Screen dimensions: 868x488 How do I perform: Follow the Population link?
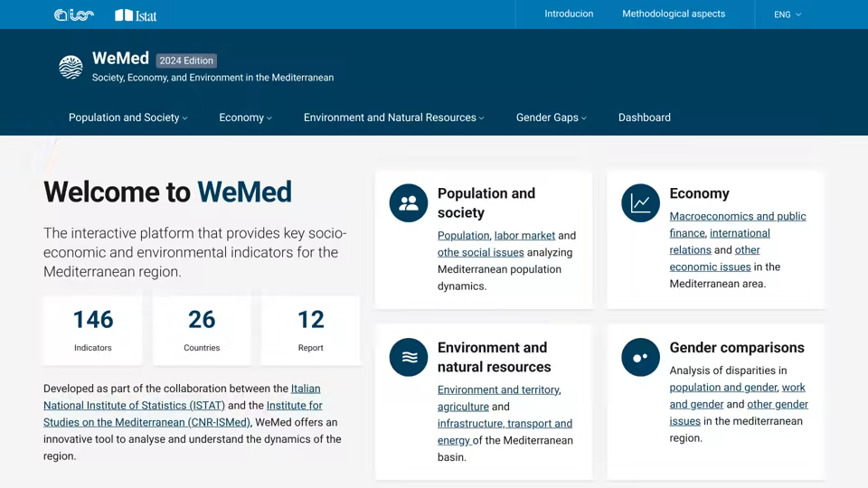(463, 236)
